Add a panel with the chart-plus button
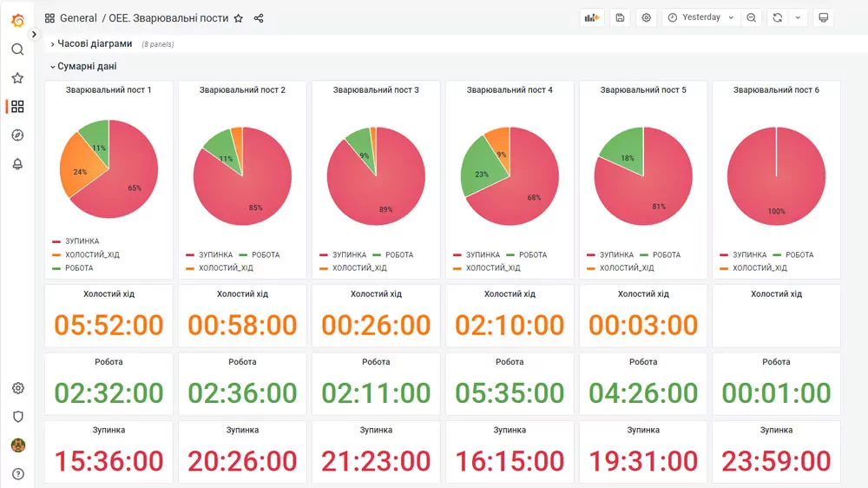This screenshot has height=488, width=868. pos(592,17)
